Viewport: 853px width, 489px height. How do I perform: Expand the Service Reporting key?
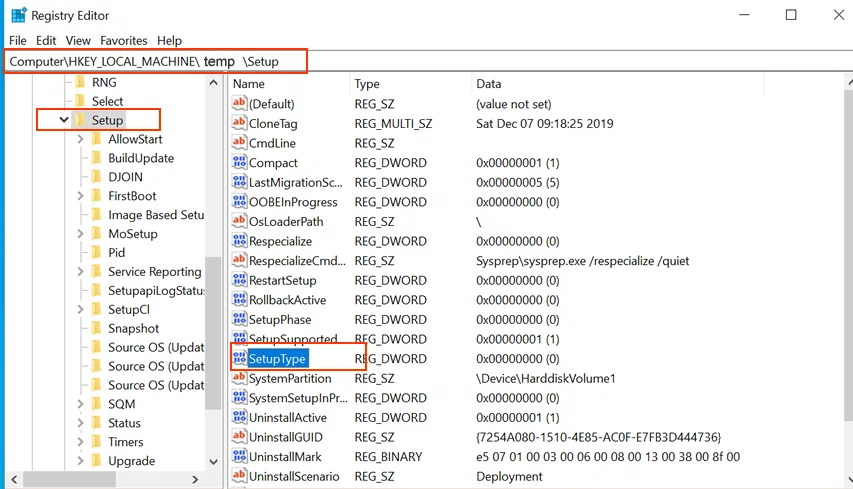[x=81, y=271]
